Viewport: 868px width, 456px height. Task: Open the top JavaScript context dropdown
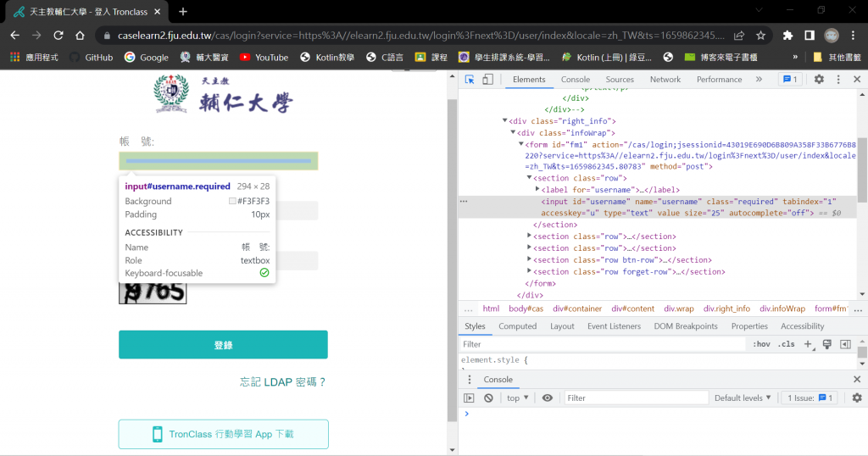point(518,398)
